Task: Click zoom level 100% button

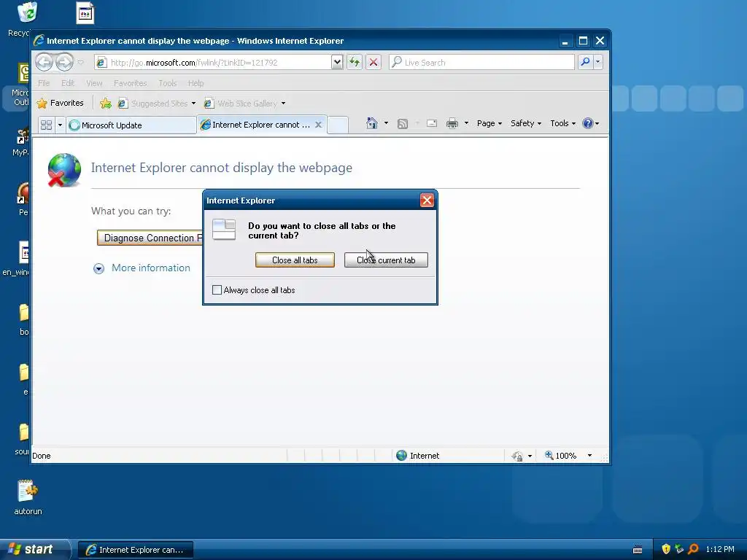Action: 561,456
